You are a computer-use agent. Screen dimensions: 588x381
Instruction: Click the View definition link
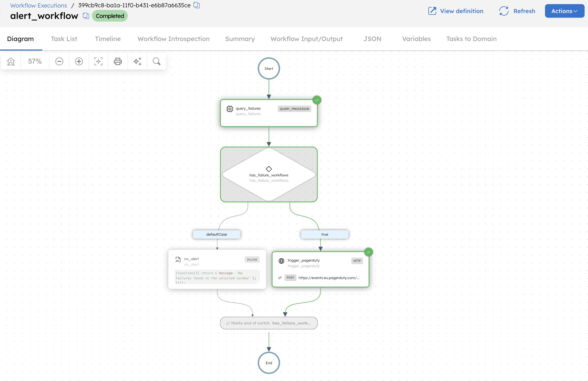[x=456, y=11]
